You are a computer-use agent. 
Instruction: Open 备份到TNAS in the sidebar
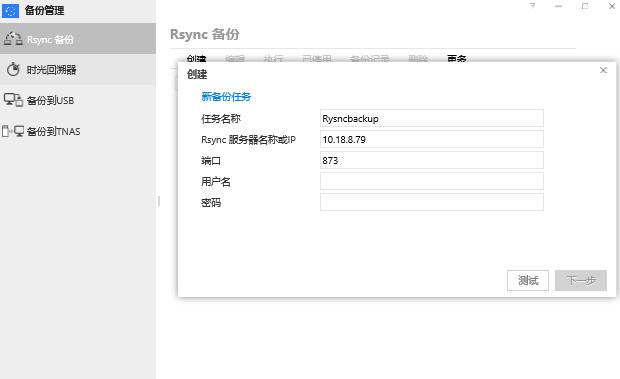(78, 131)
